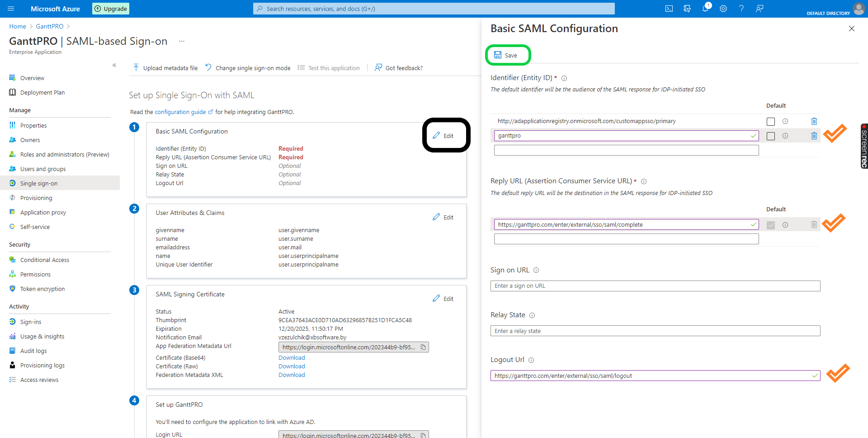This screenshot has width=868, height=438.
Task: Show info tooltip for Reply URL heading
Action: pos(644,181)
